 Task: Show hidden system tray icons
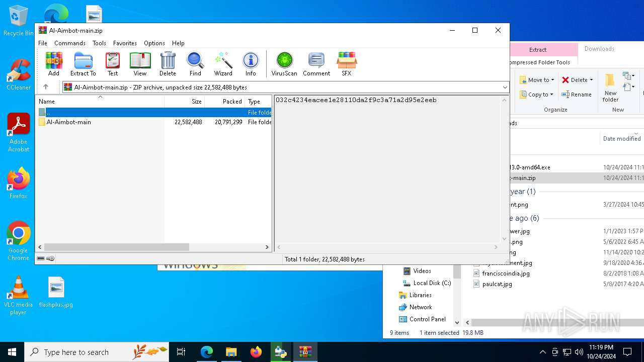coord(542,352)
